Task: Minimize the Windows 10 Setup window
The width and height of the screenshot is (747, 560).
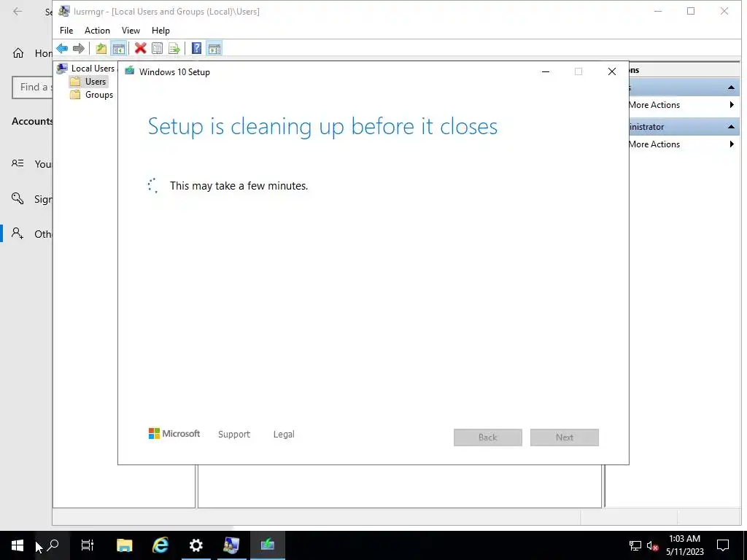Action: (x=546, y=71)
